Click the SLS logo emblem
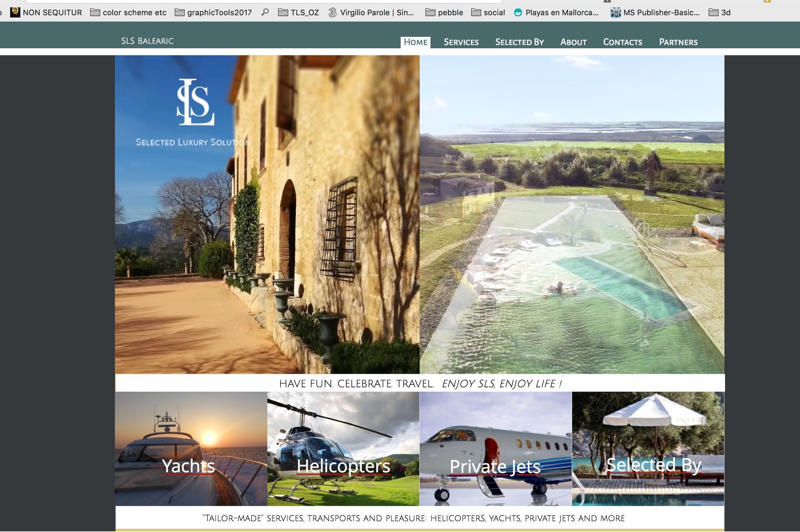The width and height of the screenshot is (800, 532). pyautogui.click(x=195, y=102)
